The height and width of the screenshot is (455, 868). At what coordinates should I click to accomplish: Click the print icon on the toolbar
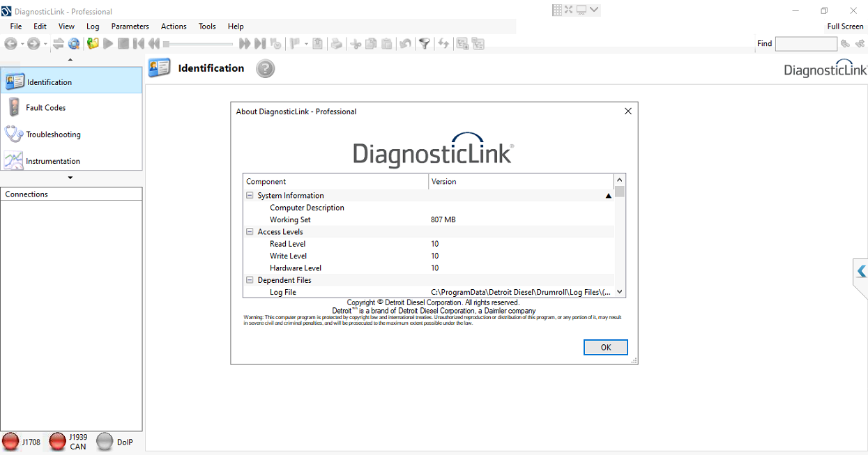click(336, 43)
